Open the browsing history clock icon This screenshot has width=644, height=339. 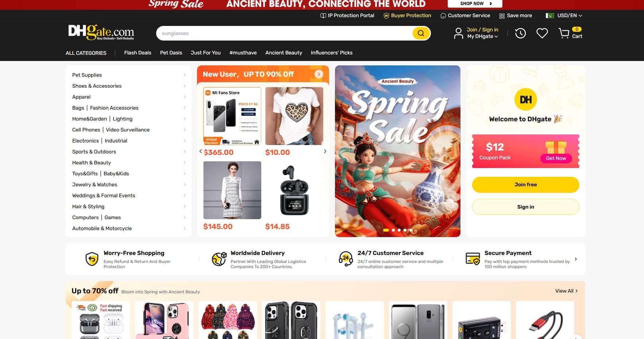[520, 33]
